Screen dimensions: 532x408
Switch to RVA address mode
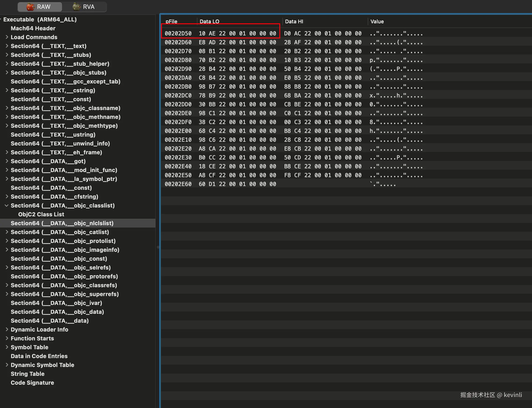pos(84,7)
